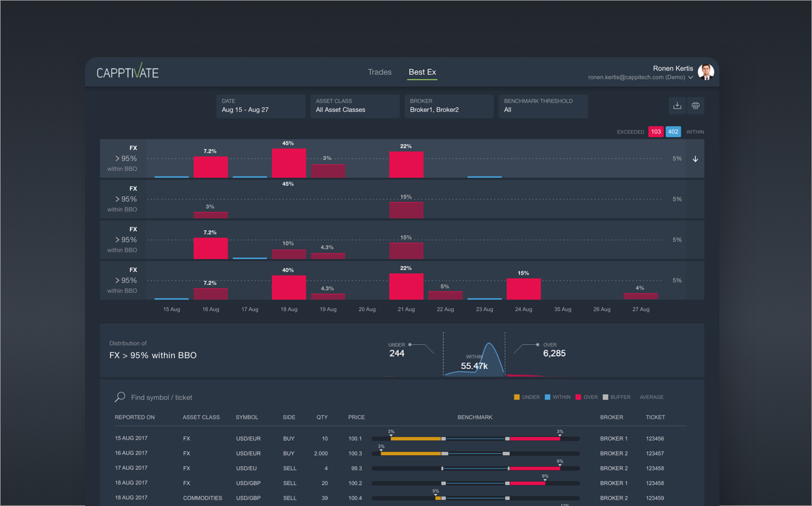This screenshot has height=506, width=812.
Task: Sort by Qty column header
Action: click(322, 418)
